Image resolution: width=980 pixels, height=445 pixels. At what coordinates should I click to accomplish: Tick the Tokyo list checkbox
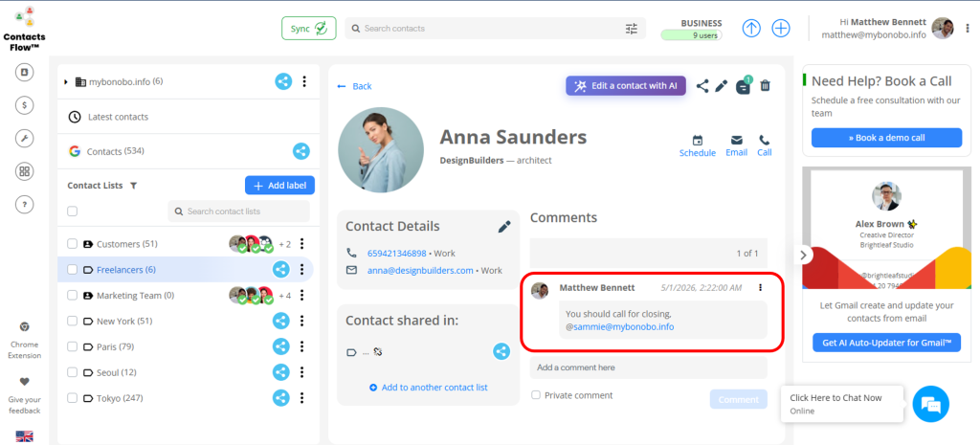pos(72,398)
